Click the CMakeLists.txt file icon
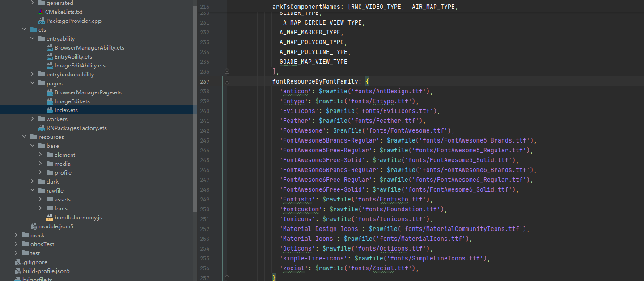 coord(41,12)
